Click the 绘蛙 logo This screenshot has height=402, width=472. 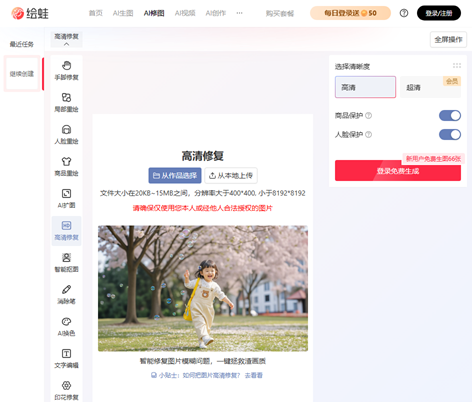click(x=30, y=13)
